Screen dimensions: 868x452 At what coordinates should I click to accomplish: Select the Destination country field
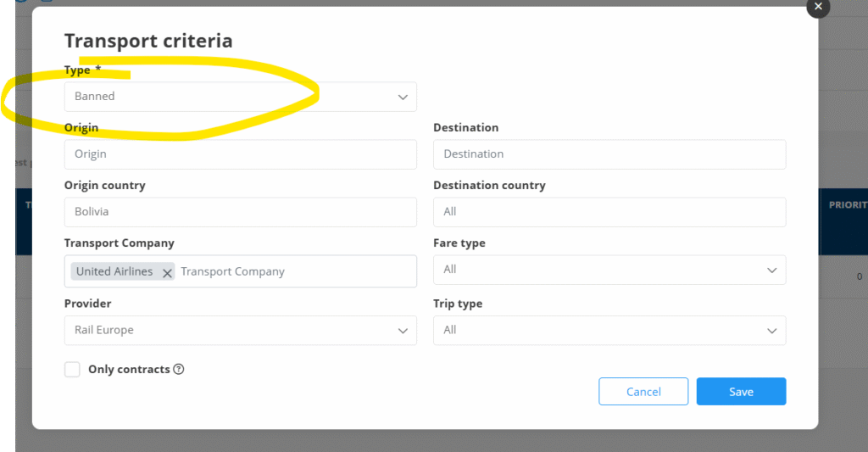pyautogui.click(x=609, y=212)
